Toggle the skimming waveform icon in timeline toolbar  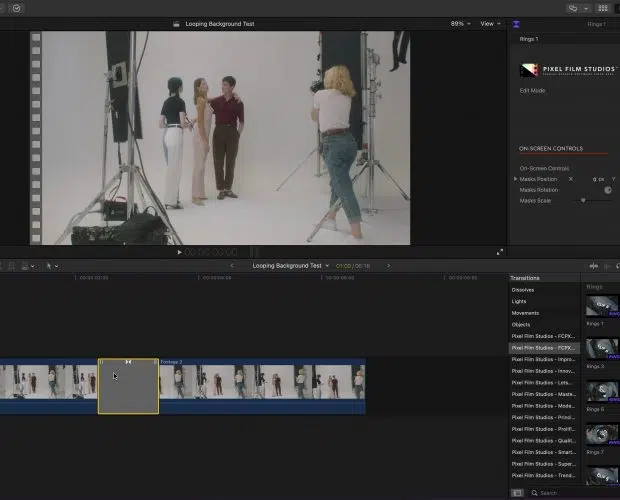point(594,266)
